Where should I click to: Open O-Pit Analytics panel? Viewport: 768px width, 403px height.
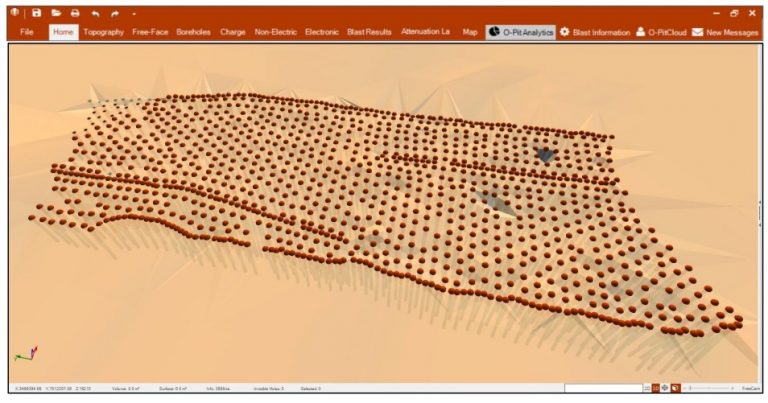[x=520, y=32]
